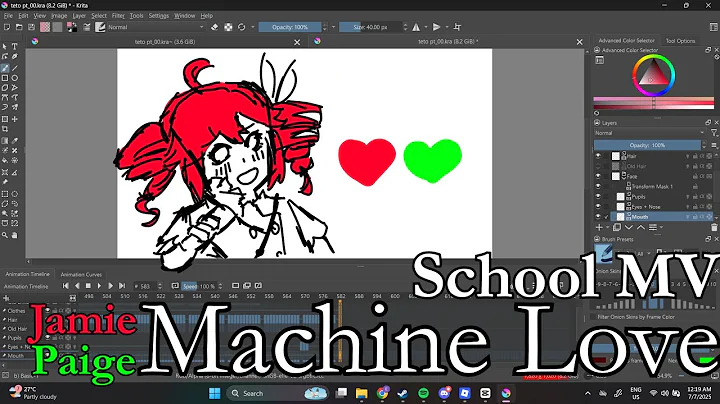Open the Layers blending mode dropdown
The width and height of the screenshot is (720, 404).
coord(649,133)
